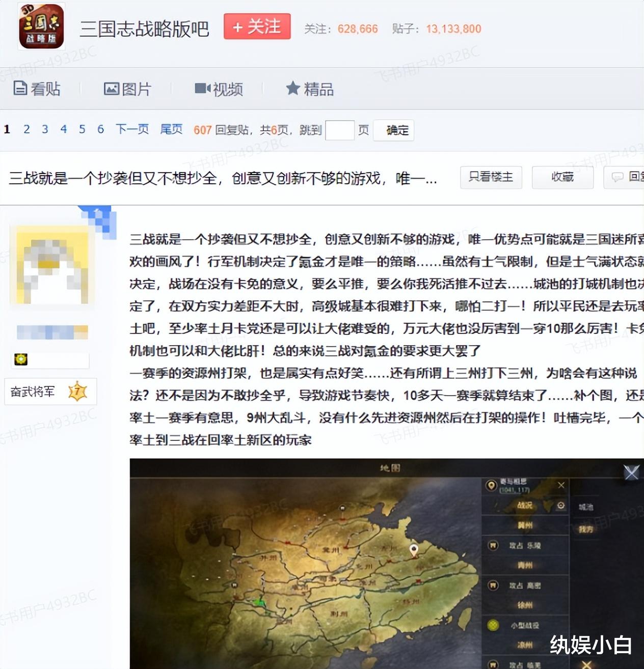This screenshot has height=669, width=644.
Task: Click the 城池 label in map side panel
Action: 586,507
